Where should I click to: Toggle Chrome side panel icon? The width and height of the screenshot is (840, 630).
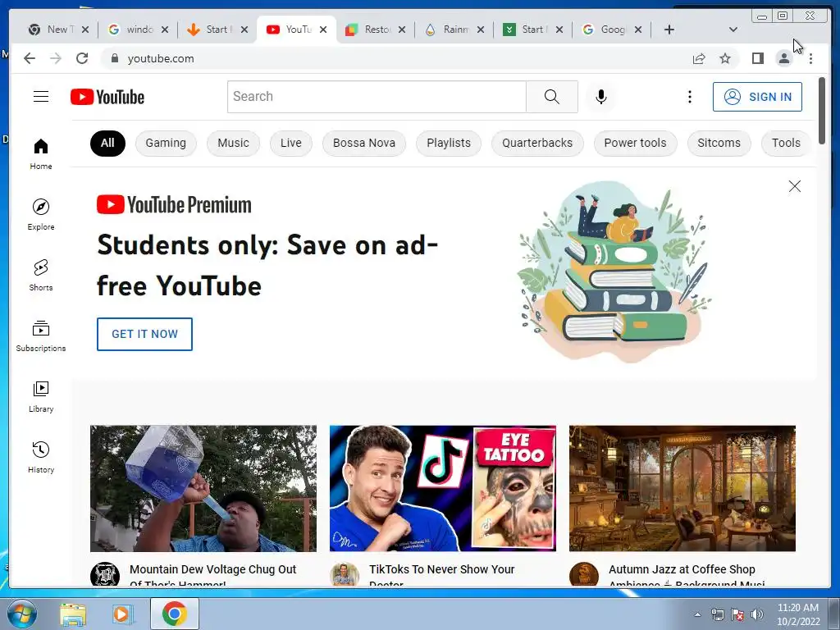(757, 58)
